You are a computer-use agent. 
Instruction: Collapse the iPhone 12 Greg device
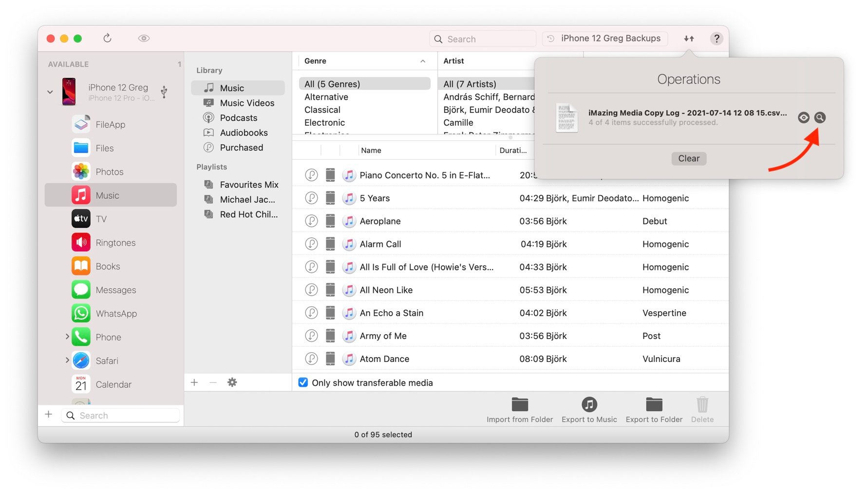point(50,92)
